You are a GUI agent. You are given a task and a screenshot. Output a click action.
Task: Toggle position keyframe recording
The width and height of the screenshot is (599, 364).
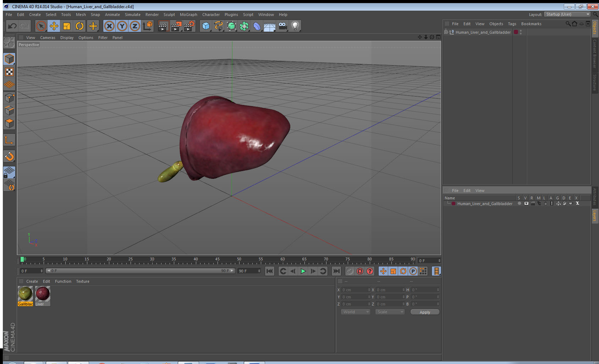tap(383, 271)
